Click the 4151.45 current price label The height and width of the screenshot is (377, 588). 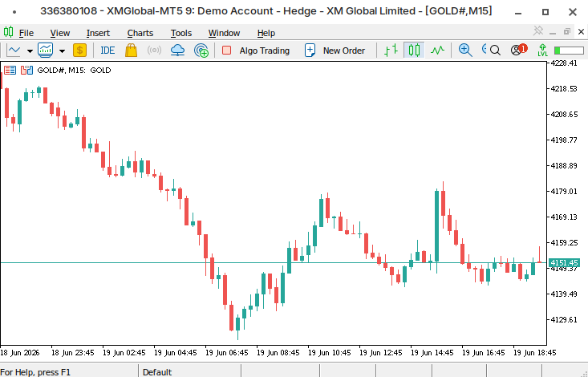click(565, 262)
